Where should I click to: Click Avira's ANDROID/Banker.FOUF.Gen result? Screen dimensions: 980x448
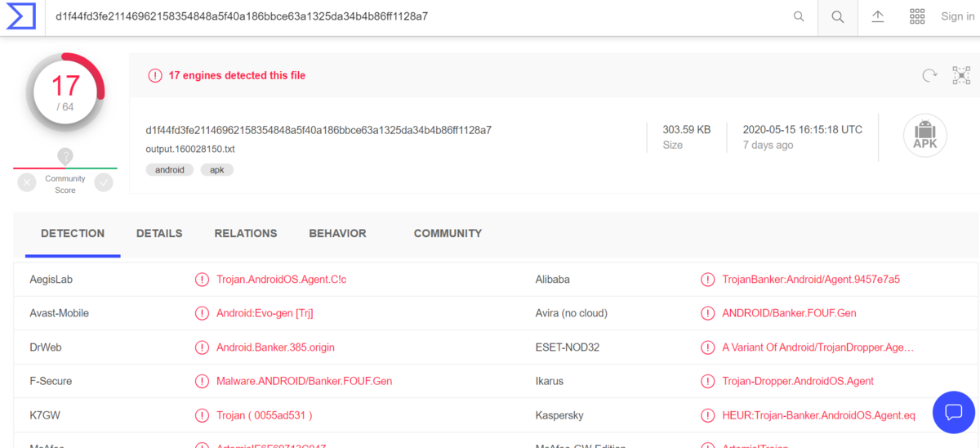click(790, 313)
